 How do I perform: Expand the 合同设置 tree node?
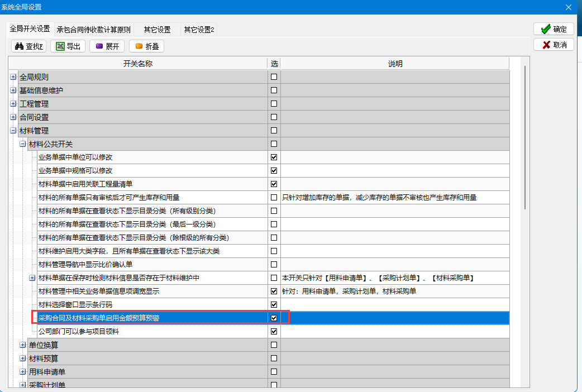pyautogui.click(x=13, y=117)
